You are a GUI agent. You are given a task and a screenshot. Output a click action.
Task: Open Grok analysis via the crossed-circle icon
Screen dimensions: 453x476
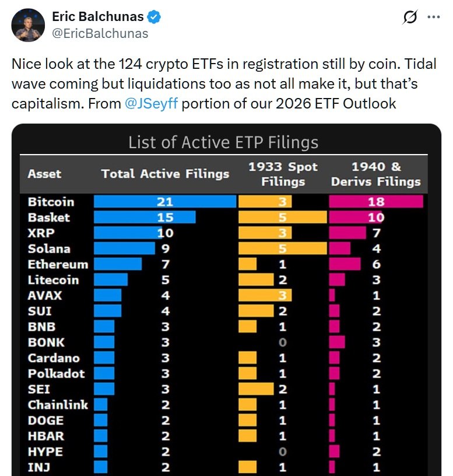(x=412, y=18)
